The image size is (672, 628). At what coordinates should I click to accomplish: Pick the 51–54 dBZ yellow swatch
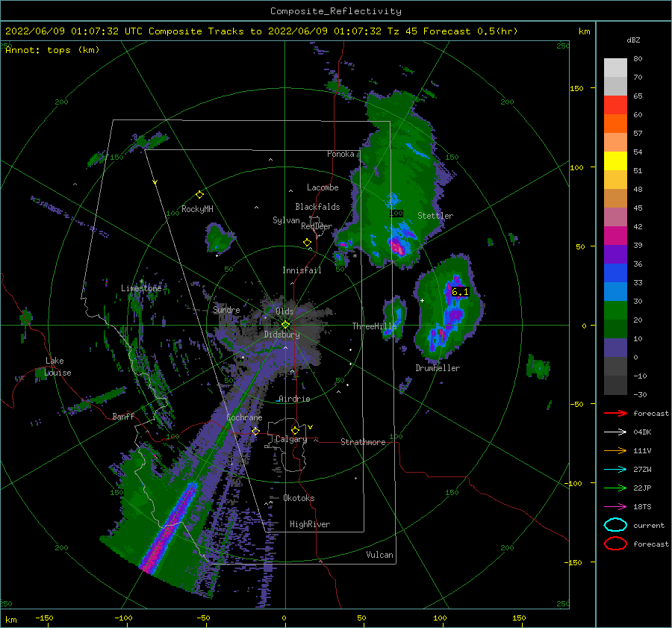615,161
